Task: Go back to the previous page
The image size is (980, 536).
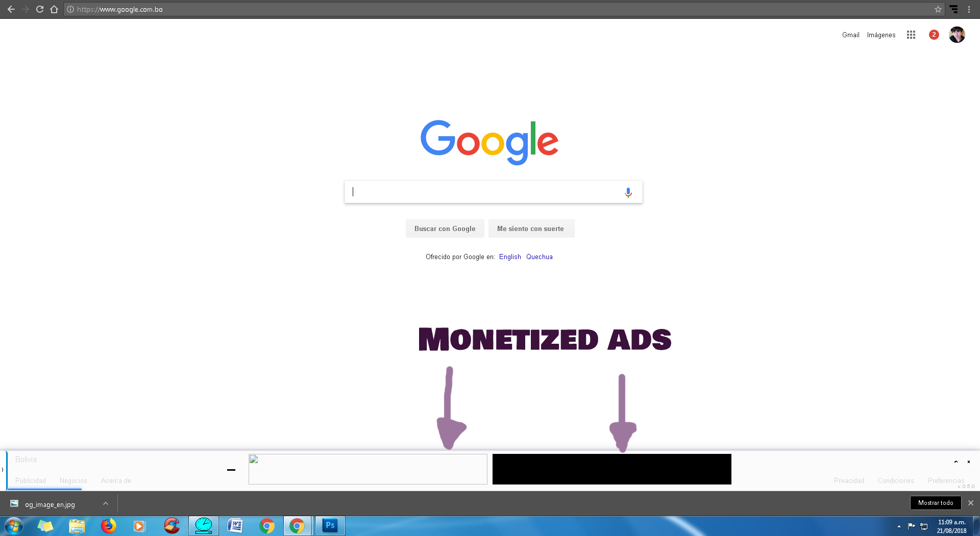Action: tap(11, 9)
